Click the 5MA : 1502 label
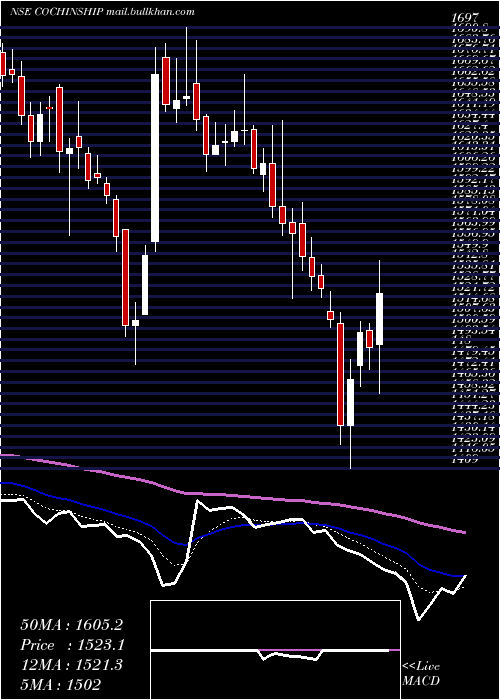500x700 pixels. [x=61, y=684]
